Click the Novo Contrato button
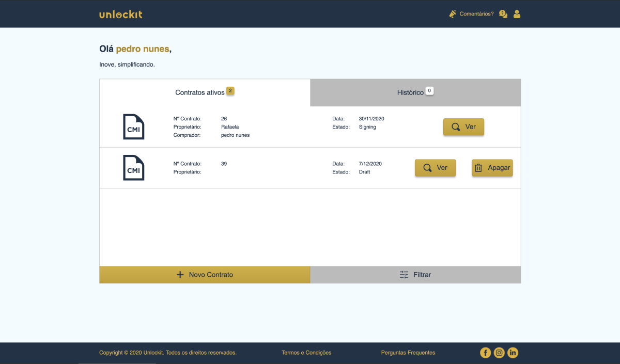 click(205, 274)
